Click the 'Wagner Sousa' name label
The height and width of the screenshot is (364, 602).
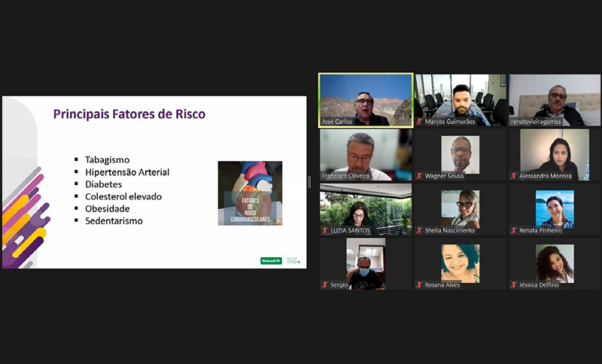444,176
